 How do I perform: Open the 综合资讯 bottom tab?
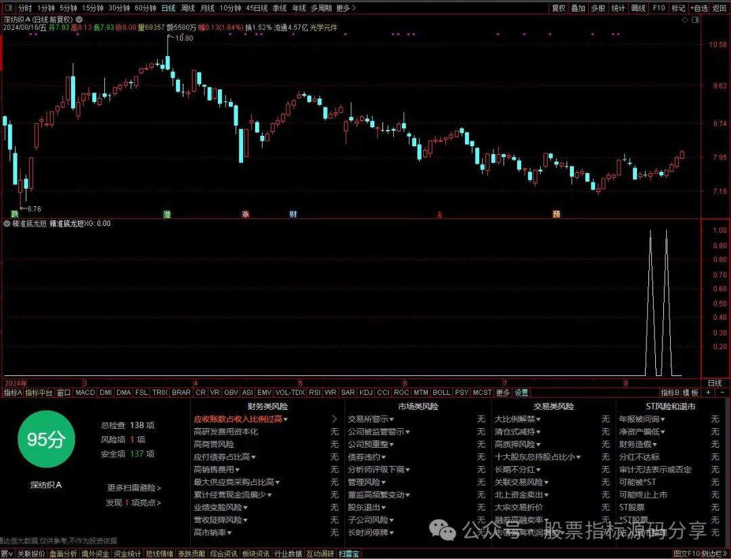click(x=223, y=555)
